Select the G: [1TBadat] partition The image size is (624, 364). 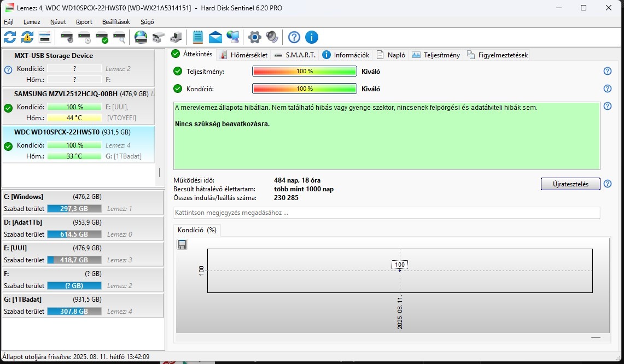click(83, 306)
